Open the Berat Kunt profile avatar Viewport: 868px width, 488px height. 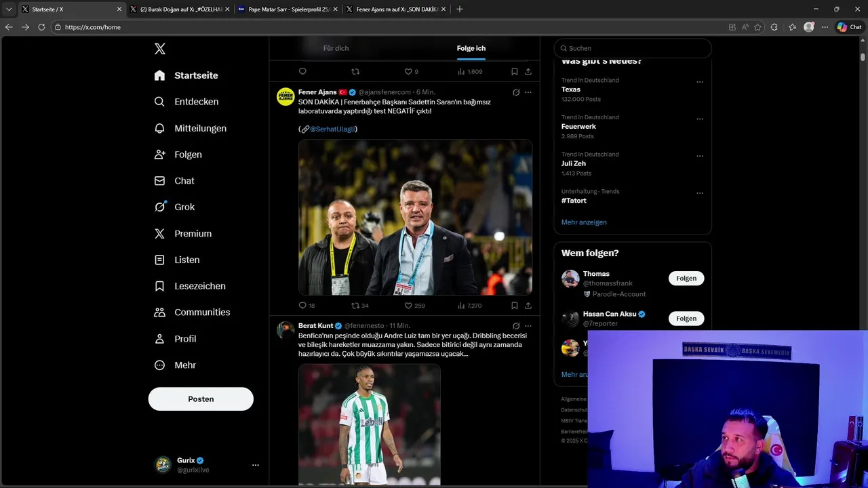click(285, 330)
